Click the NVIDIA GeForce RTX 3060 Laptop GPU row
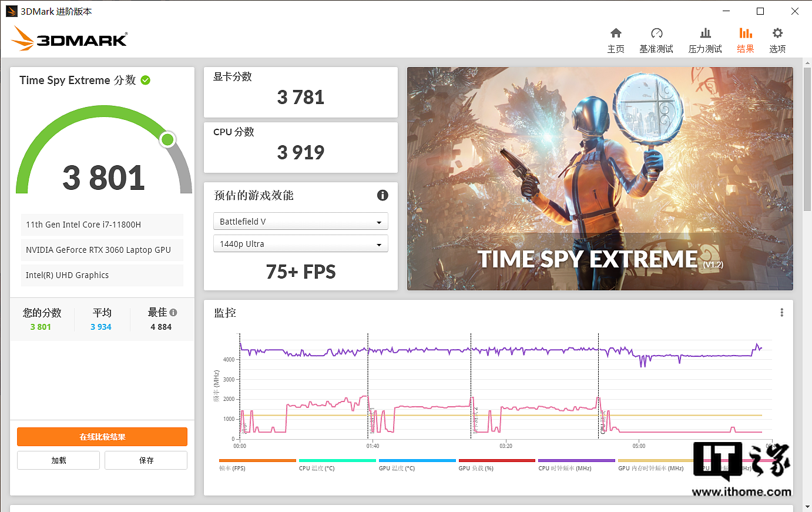The height and width of the screenshot is (512, 812). pyautogui.click(x=102, y=250)
